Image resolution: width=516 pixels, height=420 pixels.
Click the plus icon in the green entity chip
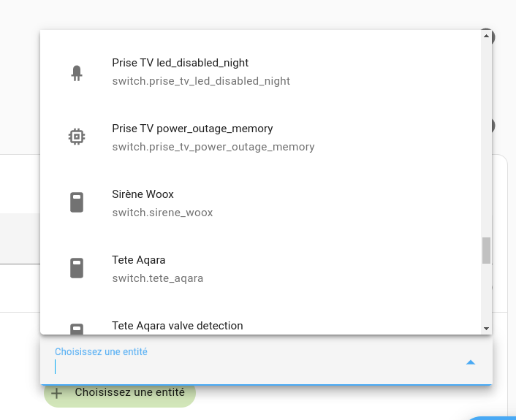pyautogui.click(x=56, y=393)
